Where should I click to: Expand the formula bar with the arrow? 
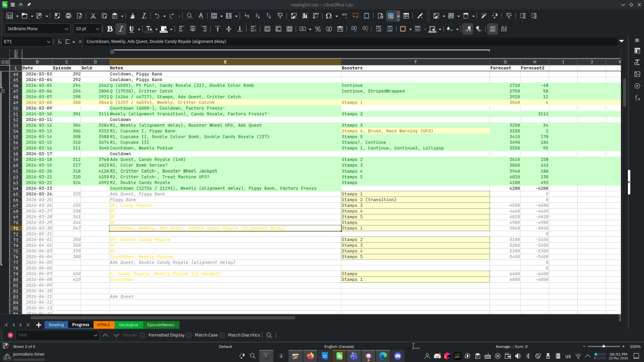[x=621, y=41]
